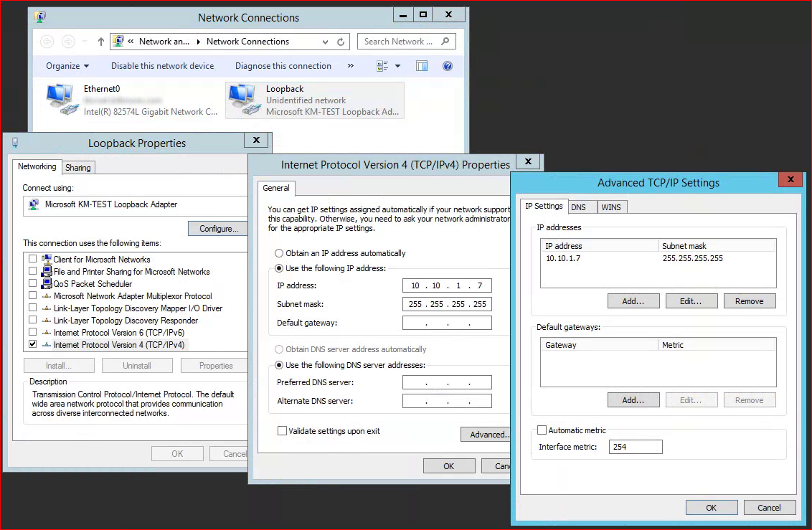The width and height of the screenshot is (812, 530).
Task: Open the address bar history dropdown
Action: pos(325,41)
